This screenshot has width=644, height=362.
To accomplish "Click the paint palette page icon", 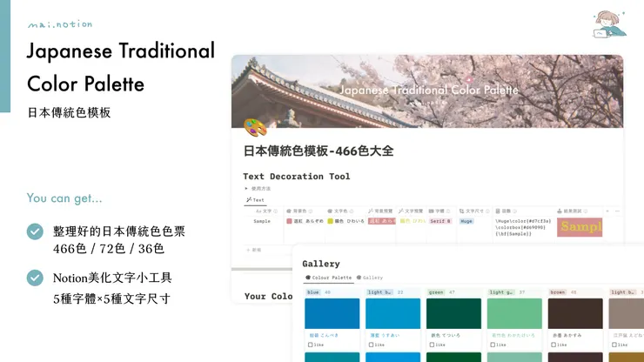I will coord(255,127).
